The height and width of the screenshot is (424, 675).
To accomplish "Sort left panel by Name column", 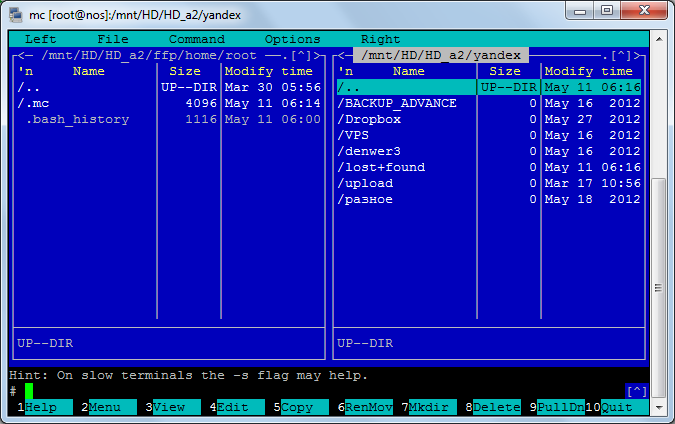I will [x=88, y=71].
